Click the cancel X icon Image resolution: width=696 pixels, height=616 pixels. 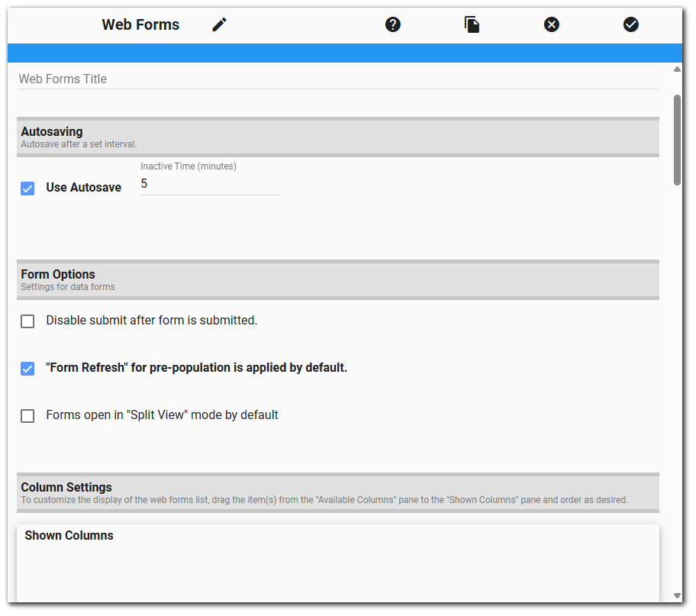click(551, 24)
